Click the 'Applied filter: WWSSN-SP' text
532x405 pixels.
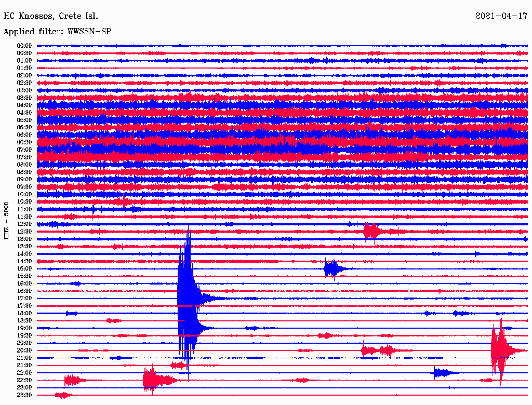57,32
